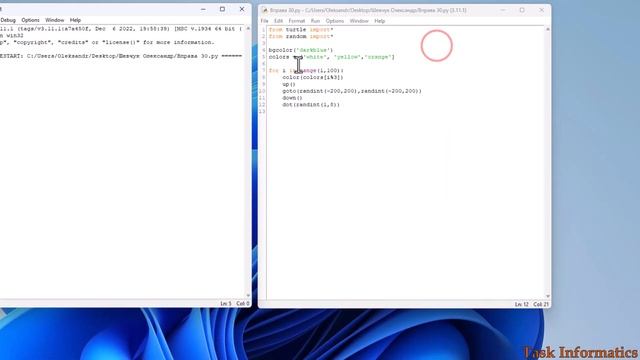Click the RESTART line in Shell output
640x360 pixels.
point(121,56)
